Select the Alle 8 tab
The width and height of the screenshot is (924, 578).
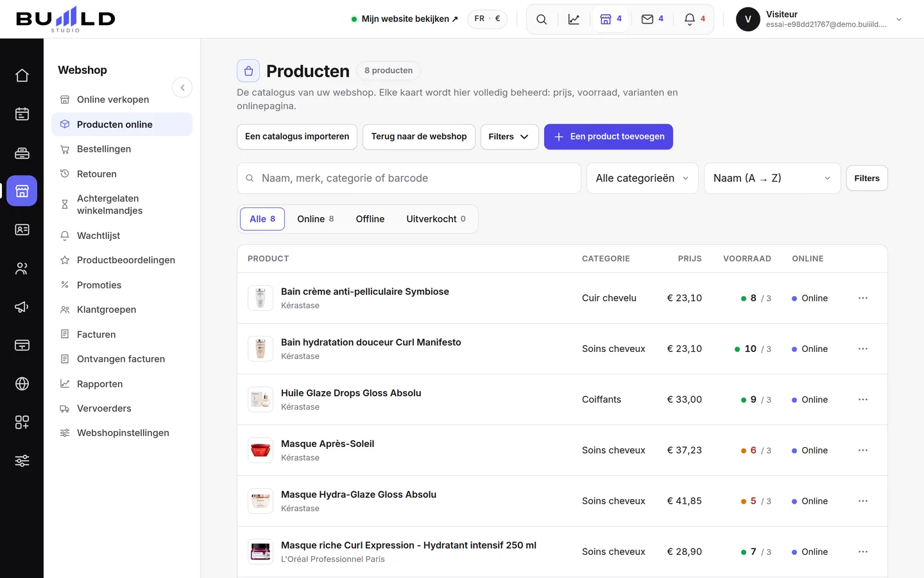[262, 219]
